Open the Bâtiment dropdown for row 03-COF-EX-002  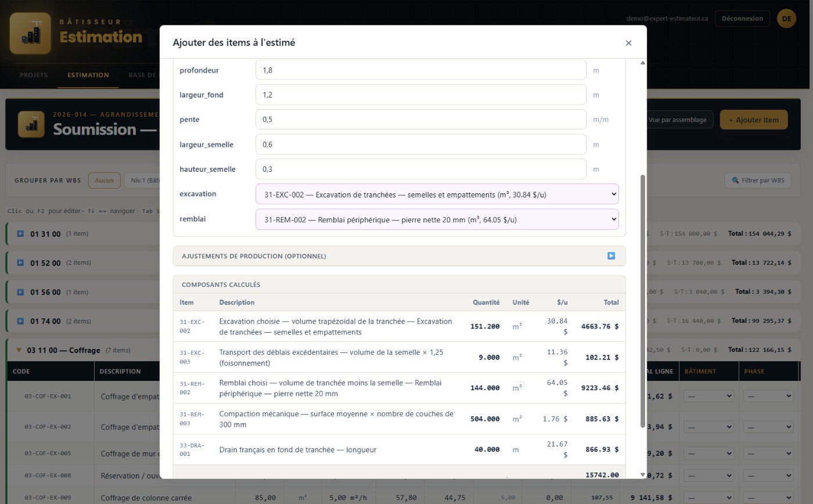tap(708, 427)
